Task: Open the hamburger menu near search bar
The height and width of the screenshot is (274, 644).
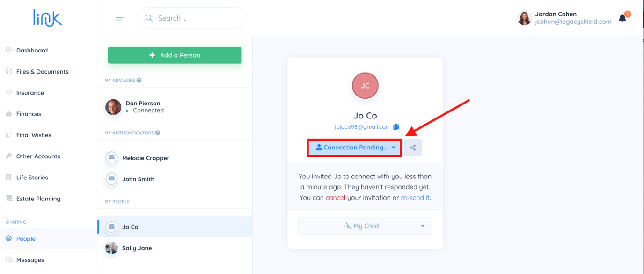Action: (119, 17)
